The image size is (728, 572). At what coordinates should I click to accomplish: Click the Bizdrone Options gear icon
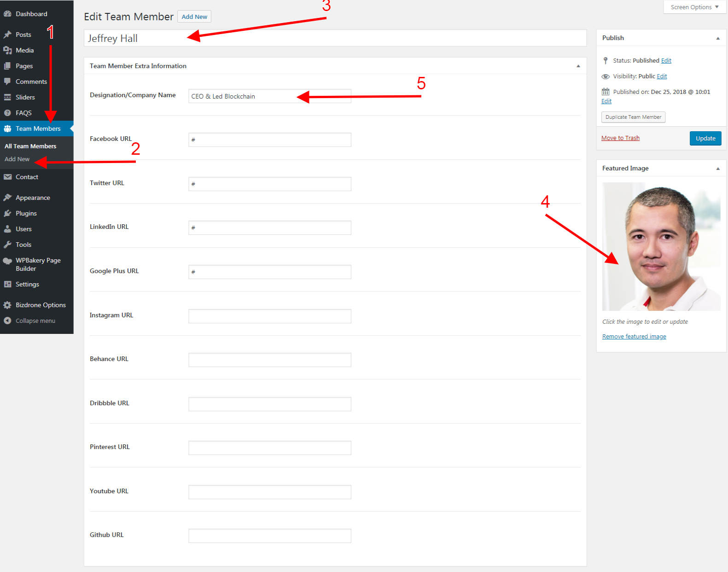7,305
